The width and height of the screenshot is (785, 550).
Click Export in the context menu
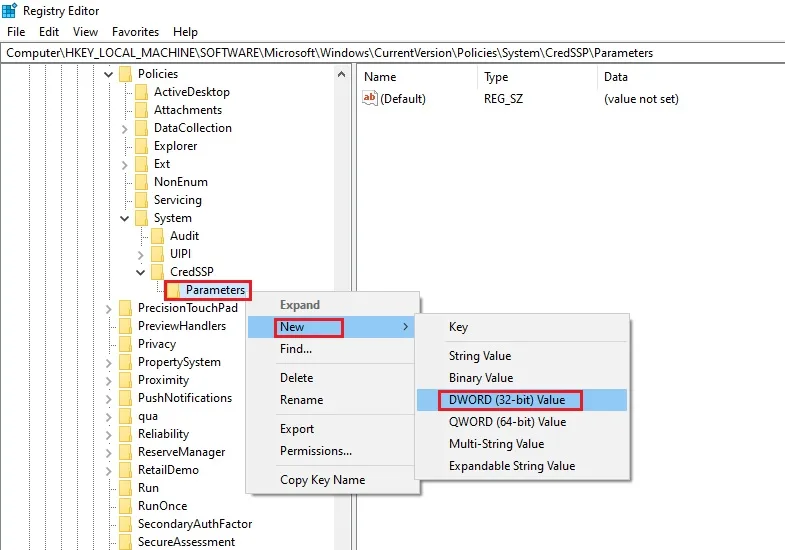331,429
